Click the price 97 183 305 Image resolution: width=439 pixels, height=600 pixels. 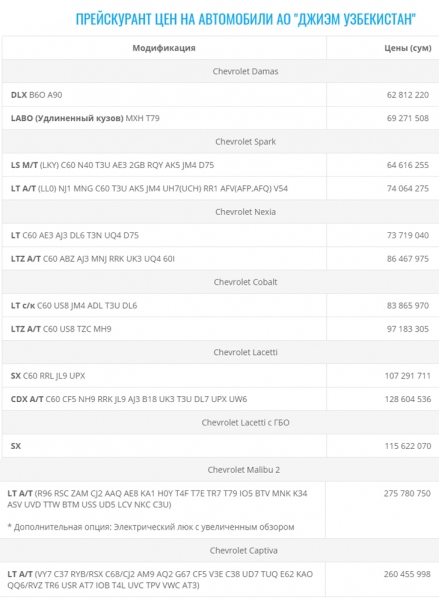(408, 329)
